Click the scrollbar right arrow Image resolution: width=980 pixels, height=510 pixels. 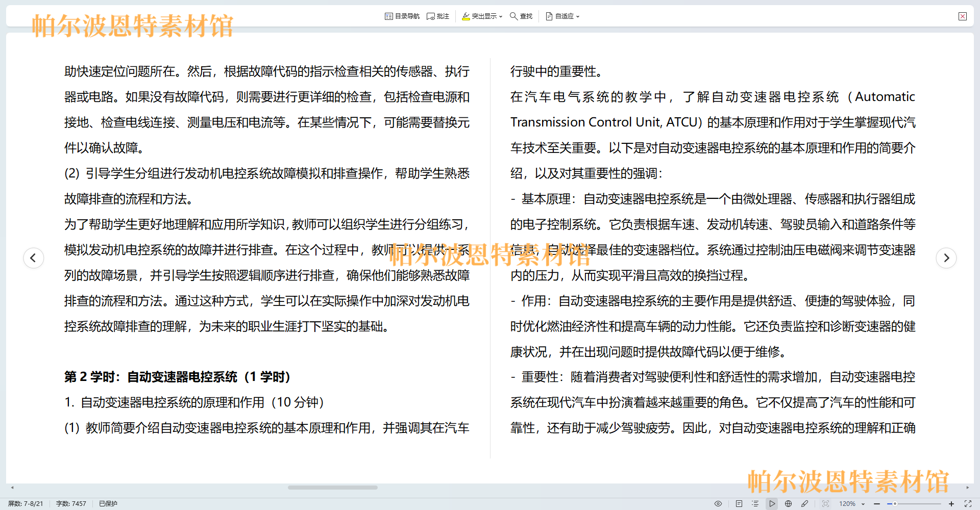(967, 488)
